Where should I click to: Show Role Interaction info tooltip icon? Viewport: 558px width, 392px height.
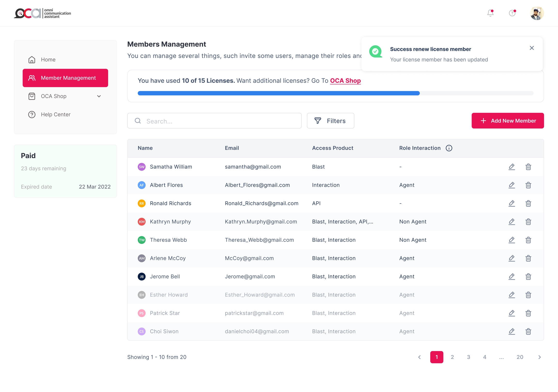click(x=449, y=148)
